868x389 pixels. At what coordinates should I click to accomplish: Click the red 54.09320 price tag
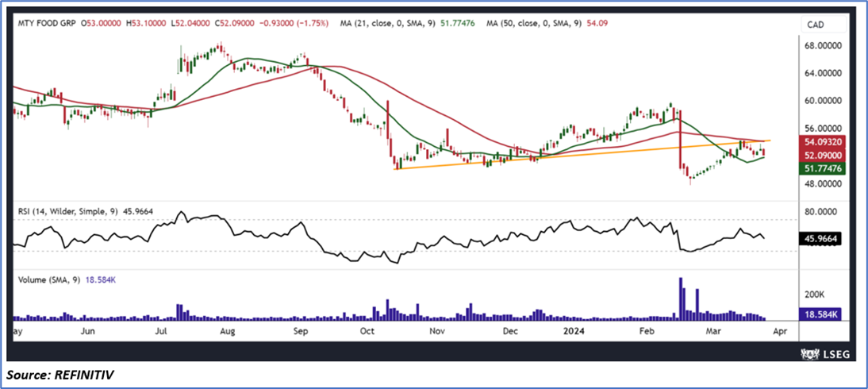[x=821, y=142]
